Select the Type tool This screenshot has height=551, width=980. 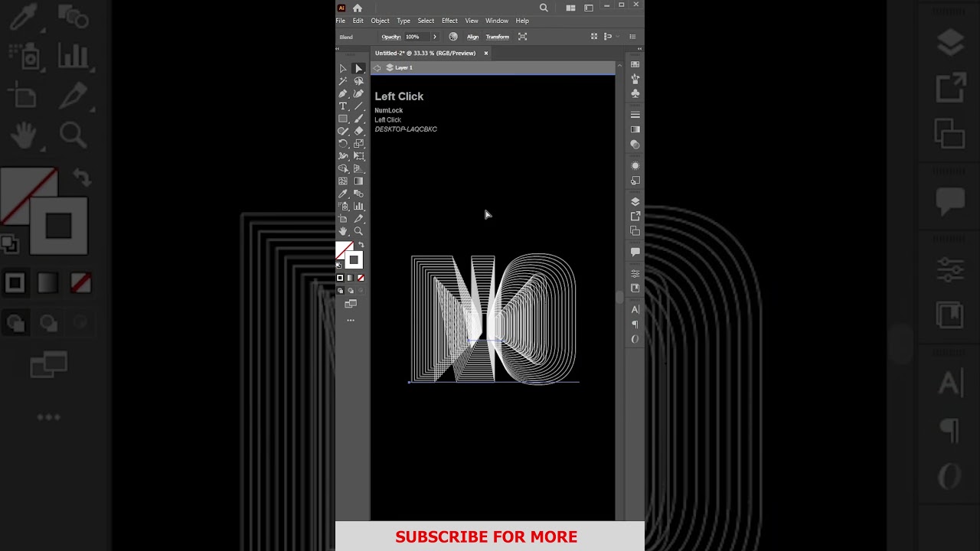(x=343, y=106)
